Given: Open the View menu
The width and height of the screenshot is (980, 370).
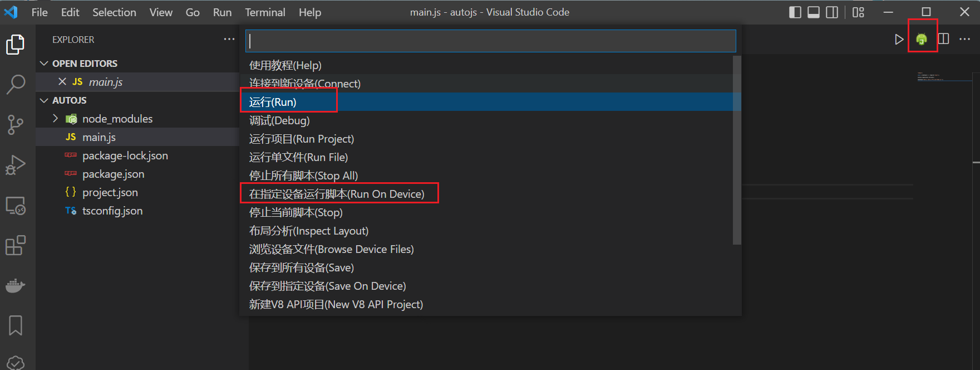Looking at the screenshot, I should (161, 12).
